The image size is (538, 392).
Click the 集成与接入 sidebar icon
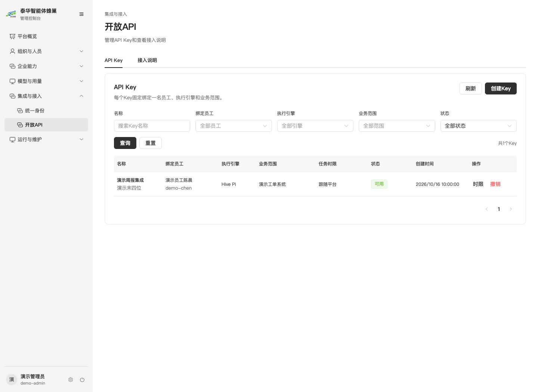pyautogui.click(x=12, y=96)
